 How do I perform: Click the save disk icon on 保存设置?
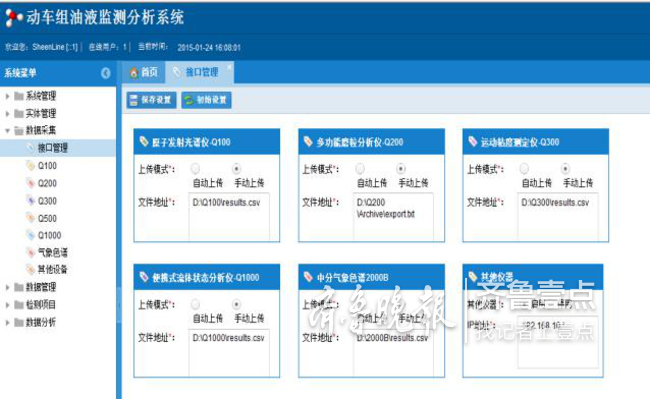[x=133, y=100]
